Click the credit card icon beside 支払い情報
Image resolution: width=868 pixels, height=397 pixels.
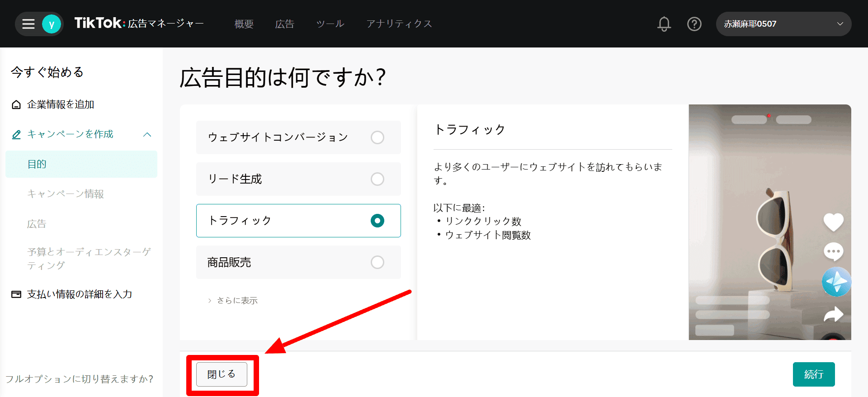(x=16, y=294)
